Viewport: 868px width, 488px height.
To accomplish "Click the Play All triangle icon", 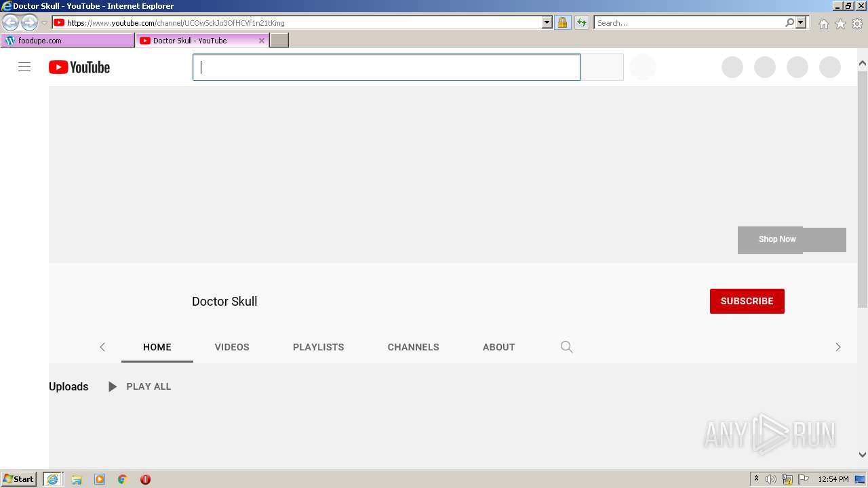I will [113, 386].
